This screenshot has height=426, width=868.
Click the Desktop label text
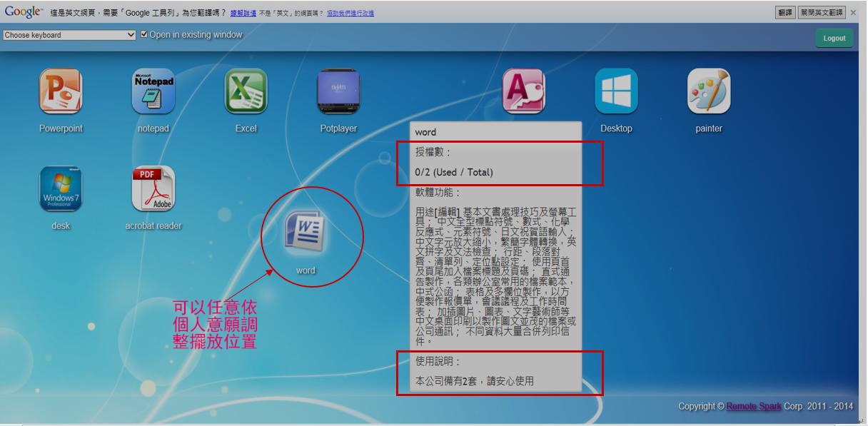point(616,128)
